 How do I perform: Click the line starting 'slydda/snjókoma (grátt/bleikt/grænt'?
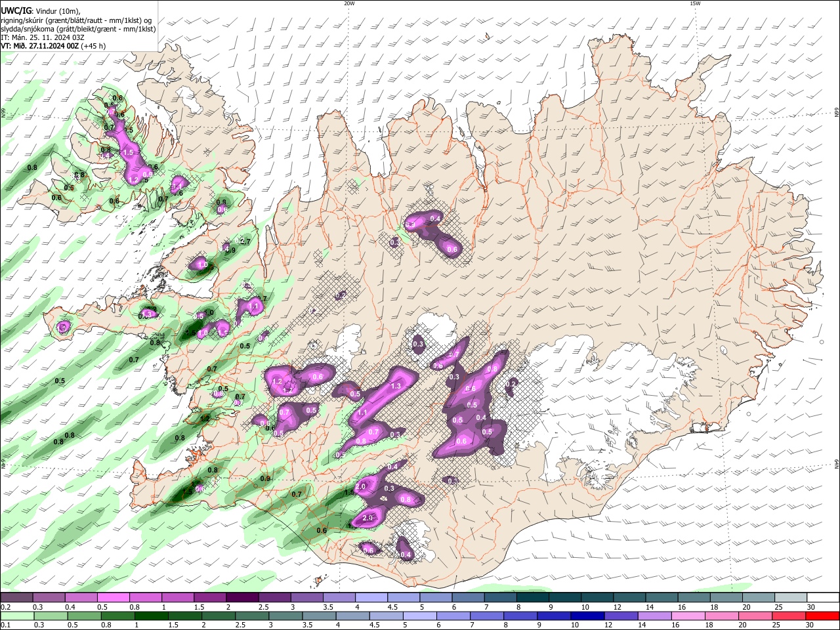point(78,29)
